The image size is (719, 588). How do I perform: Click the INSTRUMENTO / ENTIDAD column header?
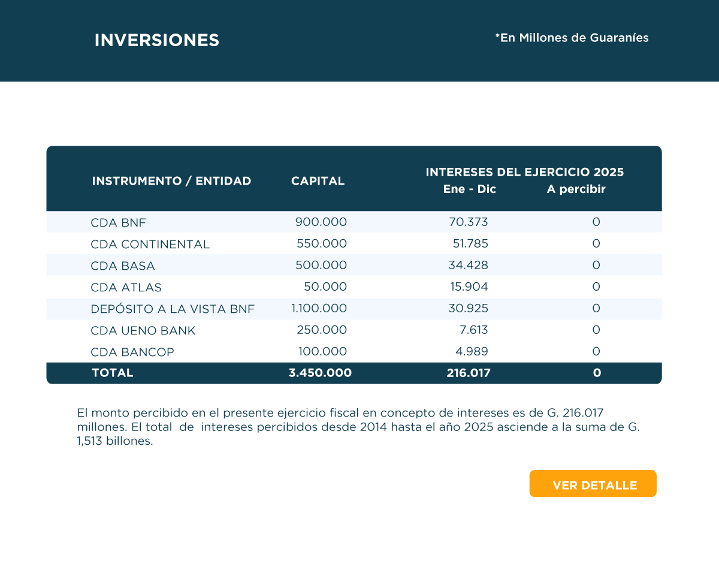[x=171, y=181]
